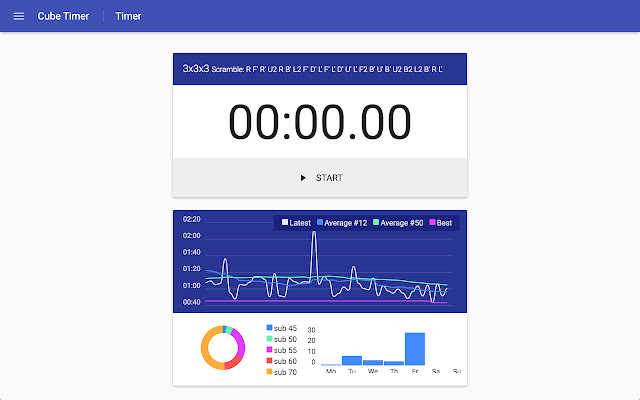Viewport: 640px width, 400px height.
Task: Click the green Average #50 legend swatch
Action: 376,222
